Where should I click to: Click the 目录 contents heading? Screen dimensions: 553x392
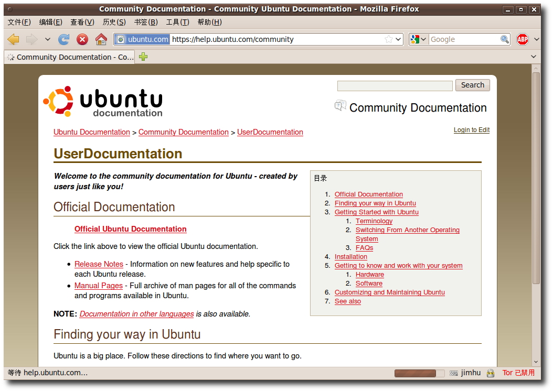pyautogui.click(x=321, y=178)
